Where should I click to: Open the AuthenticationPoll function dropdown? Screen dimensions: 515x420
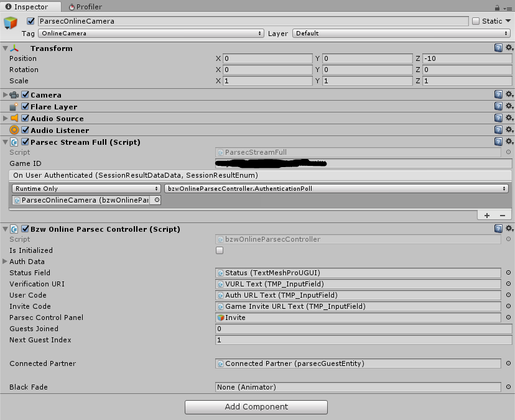pyautogui.click(x=336, y=188)
